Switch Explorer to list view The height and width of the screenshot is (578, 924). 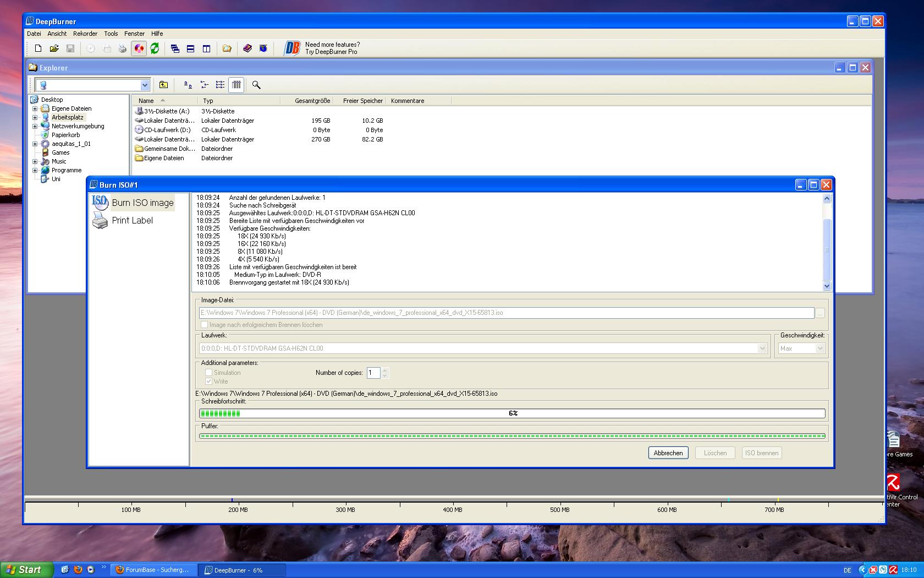(x=220, y=85)
